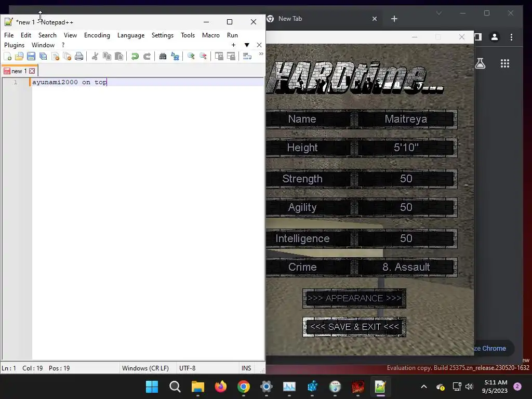
Task: Open the Settings menu
Action: [162, 35]
